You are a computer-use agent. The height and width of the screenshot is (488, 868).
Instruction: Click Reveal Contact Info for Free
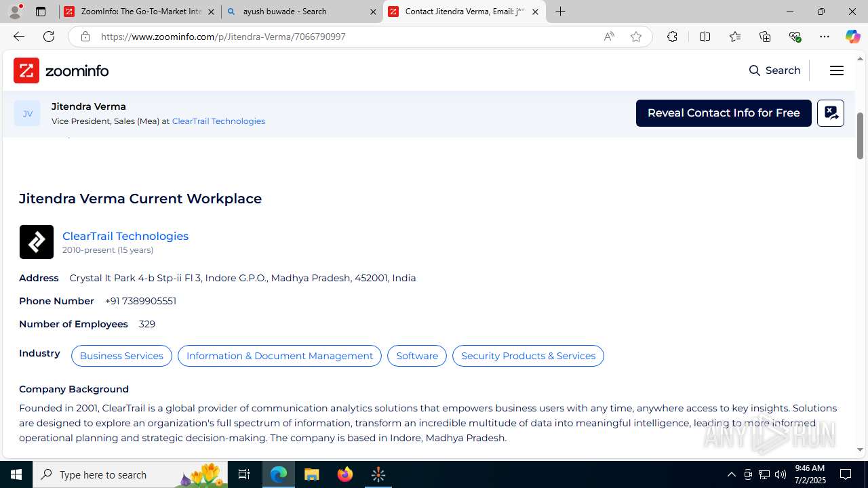tap(724, 113)
